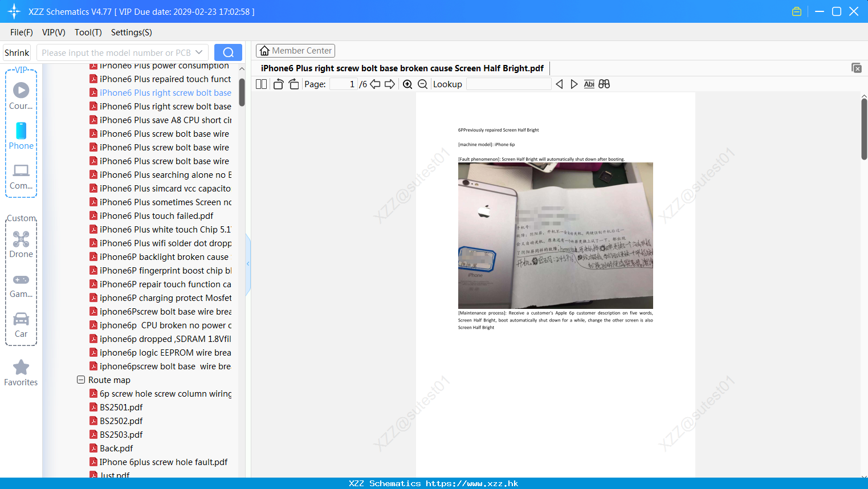Open iphone6p CPU broken no power file
The image size is (868, 489).
point(161,325)
